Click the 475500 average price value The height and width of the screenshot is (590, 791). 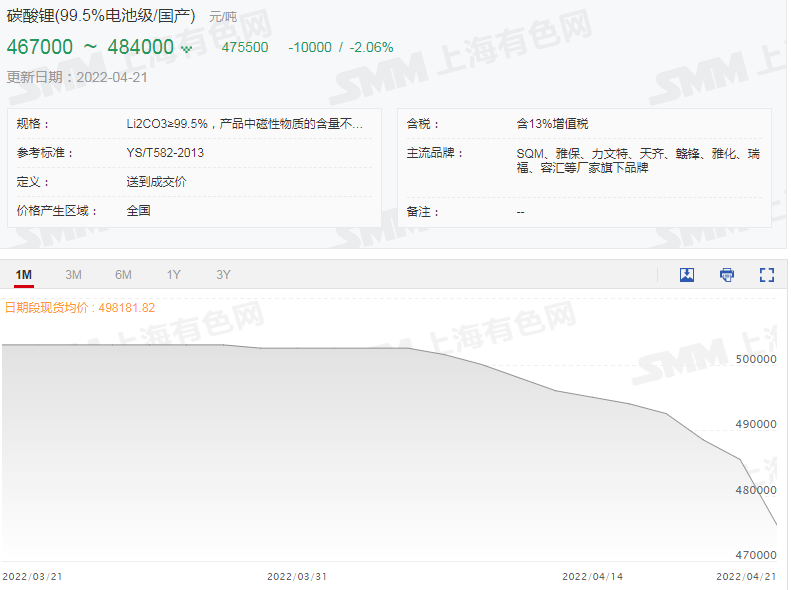(x=245, y=47)
